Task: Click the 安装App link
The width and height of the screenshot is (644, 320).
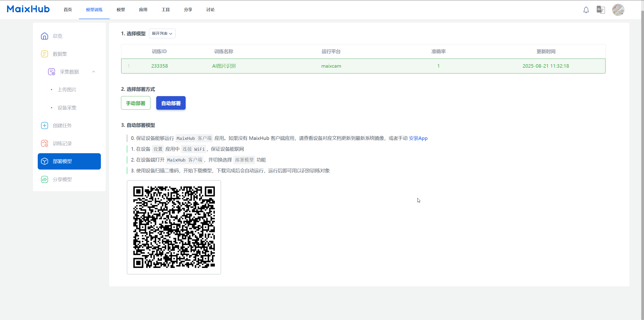Action: click(418, 138)
